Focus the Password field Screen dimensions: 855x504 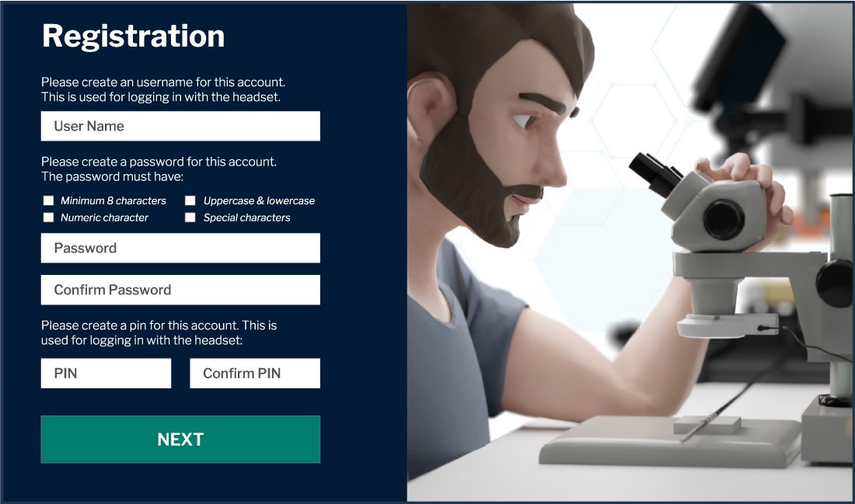(x=180, y=248)
